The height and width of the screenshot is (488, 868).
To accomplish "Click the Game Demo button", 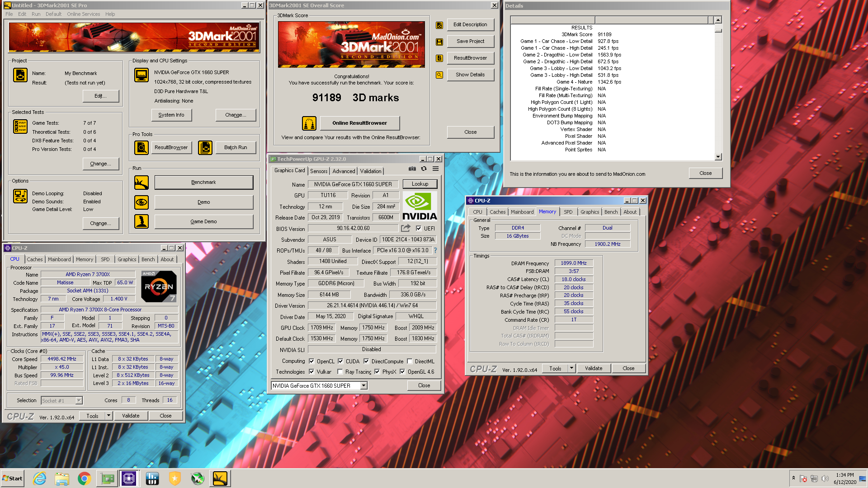I will coord(204,221).
